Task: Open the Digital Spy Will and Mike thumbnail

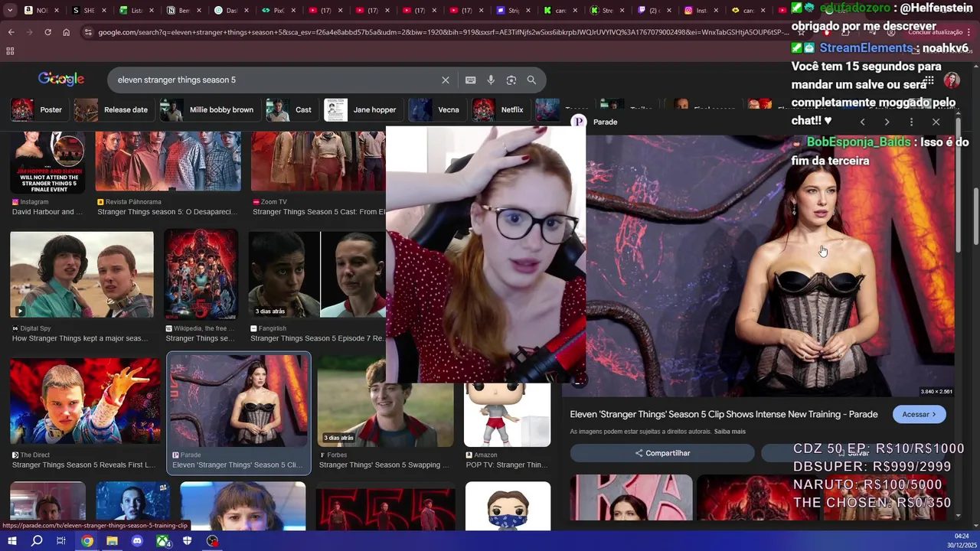Action: [82, 275]
